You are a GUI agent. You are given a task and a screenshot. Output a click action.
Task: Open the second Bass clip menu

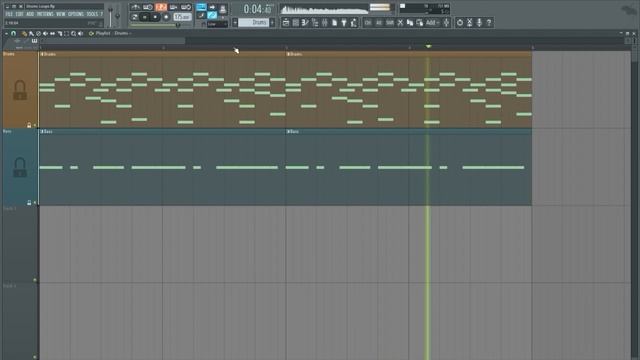click(x=288, y=131)
